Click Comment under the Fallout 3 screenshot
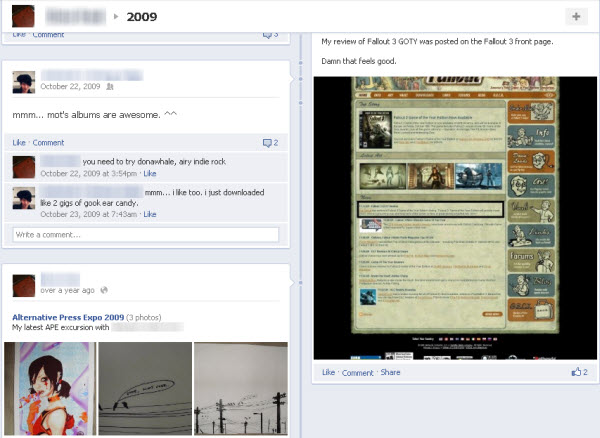This screenshot has width=600, height=438. [357, 372]
